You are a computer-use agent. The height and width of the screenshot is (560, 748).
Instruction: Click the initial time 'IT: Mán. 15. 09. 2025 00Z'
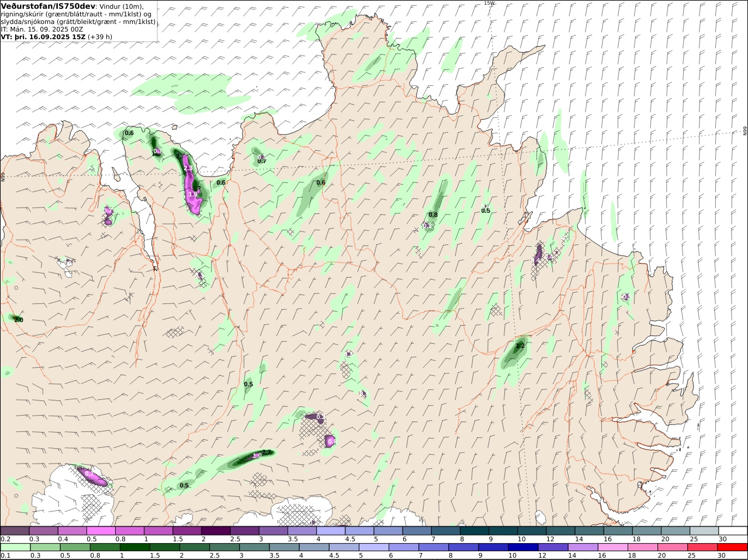[42, 29]
